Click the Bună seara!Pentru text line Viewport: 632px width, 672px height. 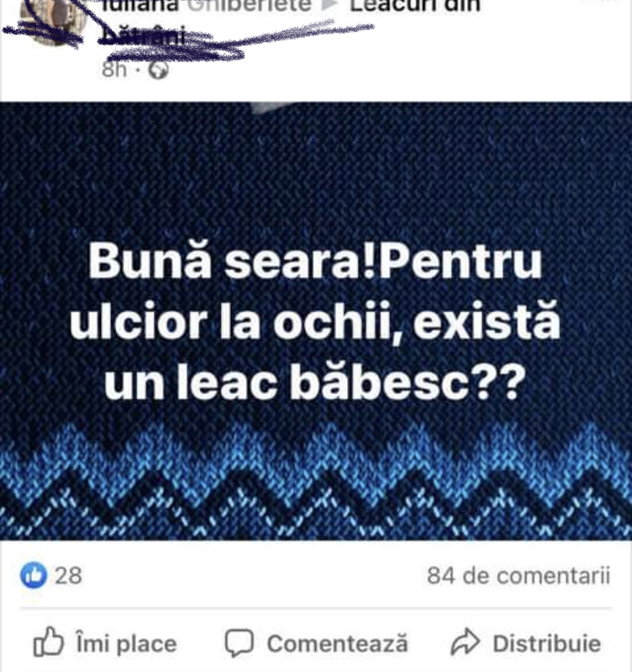[315, 262]
